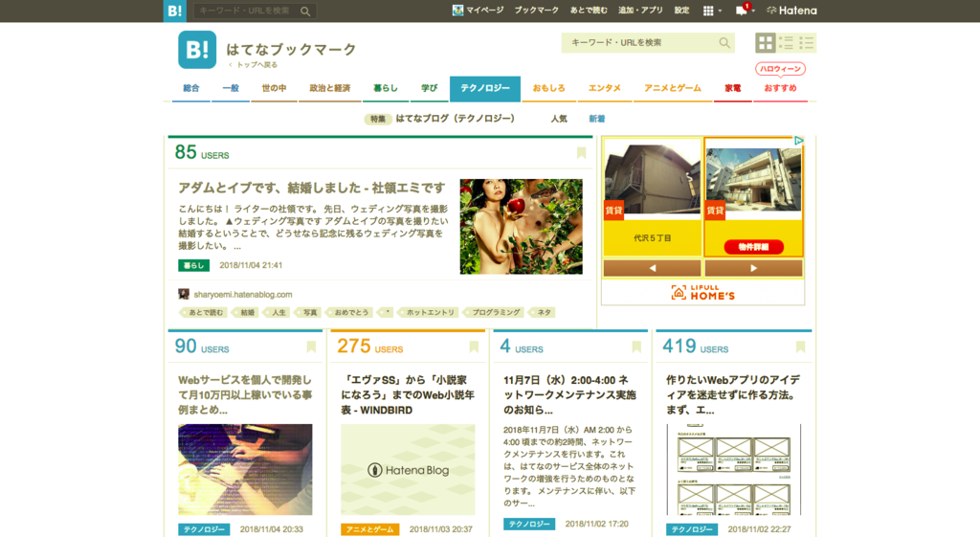Click the Hatena logo at top right
The height and width of the screenshot is (537, 980).
tap(791, 11)
